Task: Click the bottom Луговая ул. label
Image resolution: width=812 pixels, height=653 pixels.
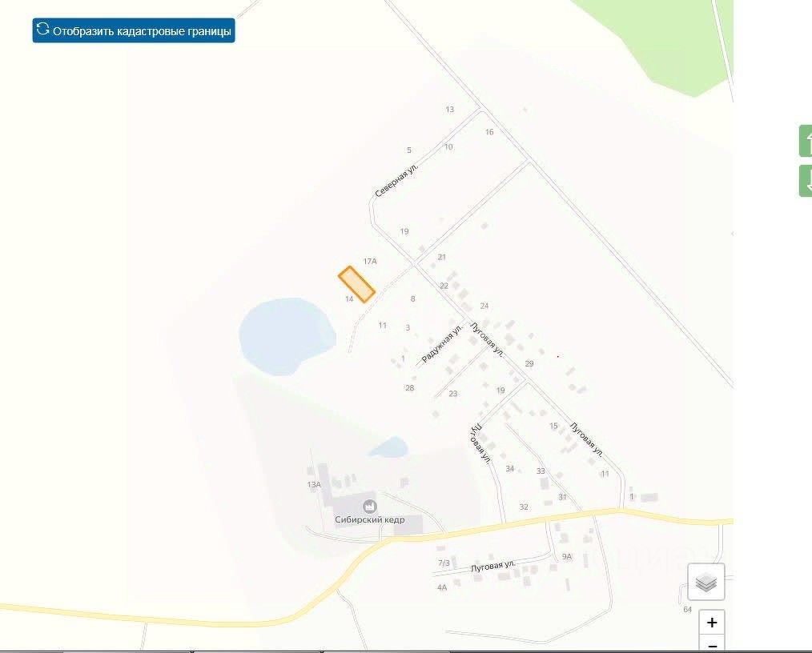Action: click(493, 566)
